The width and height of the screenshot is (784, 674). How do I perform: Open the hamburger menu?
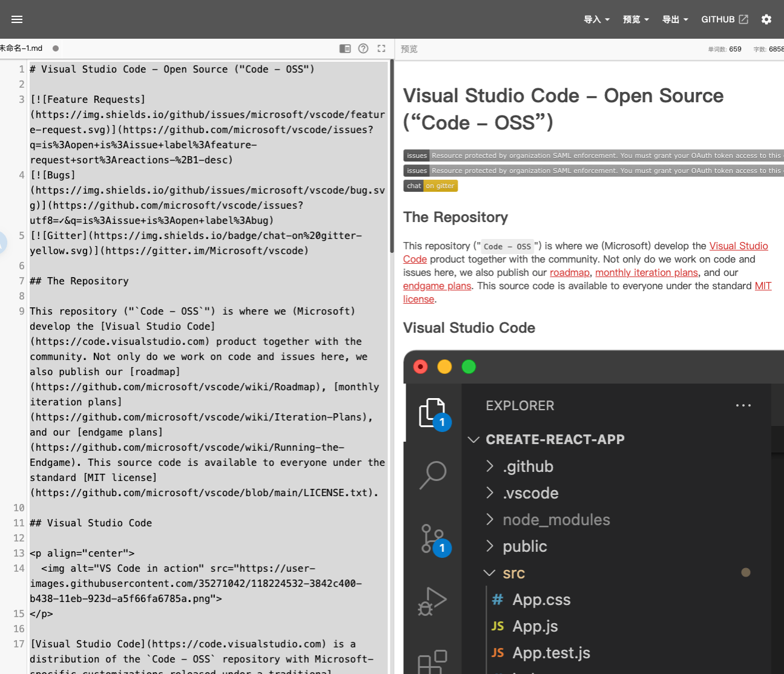(17, 19)
